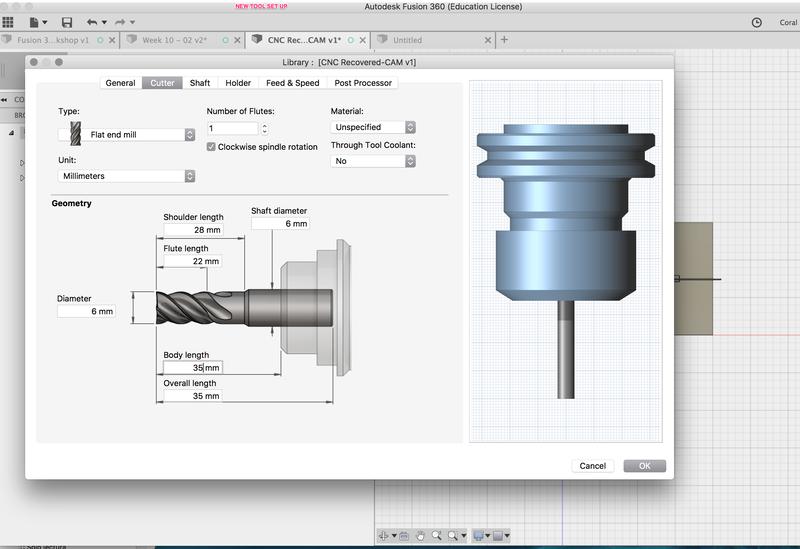
Task: Switch to the CNC Rec...CAM v1* tab
Action: point(304,40)
